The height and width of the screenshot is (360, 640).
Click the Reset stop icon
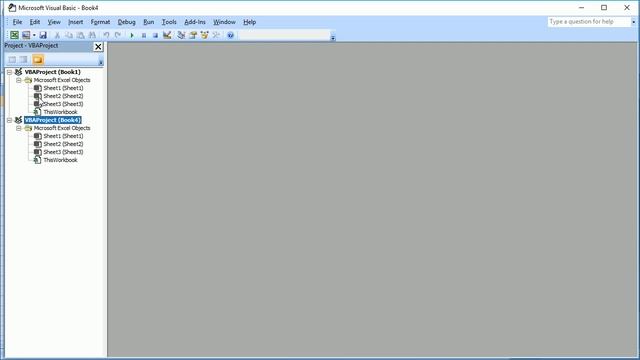(x=155, y=36)
